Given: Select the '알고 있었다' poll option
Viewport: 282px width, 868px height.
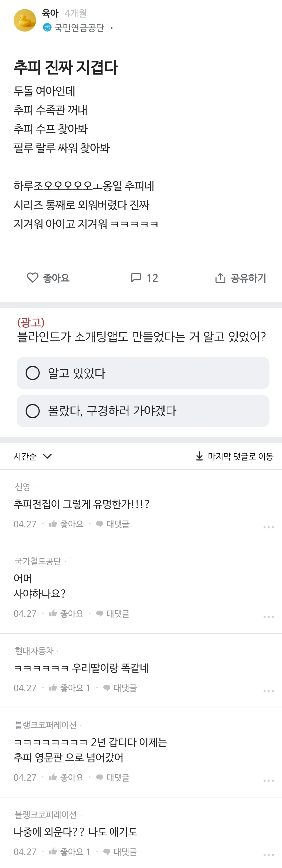Looking at the screenshot, I should (x=143, y=373).
